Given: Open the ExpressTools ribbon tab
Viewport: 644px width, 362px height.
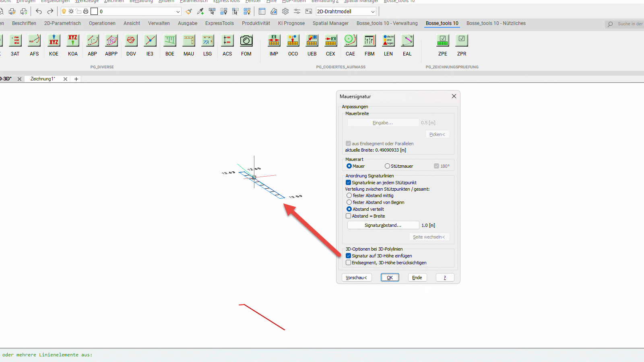Looking at the screenshot, I should click(219, 23).
